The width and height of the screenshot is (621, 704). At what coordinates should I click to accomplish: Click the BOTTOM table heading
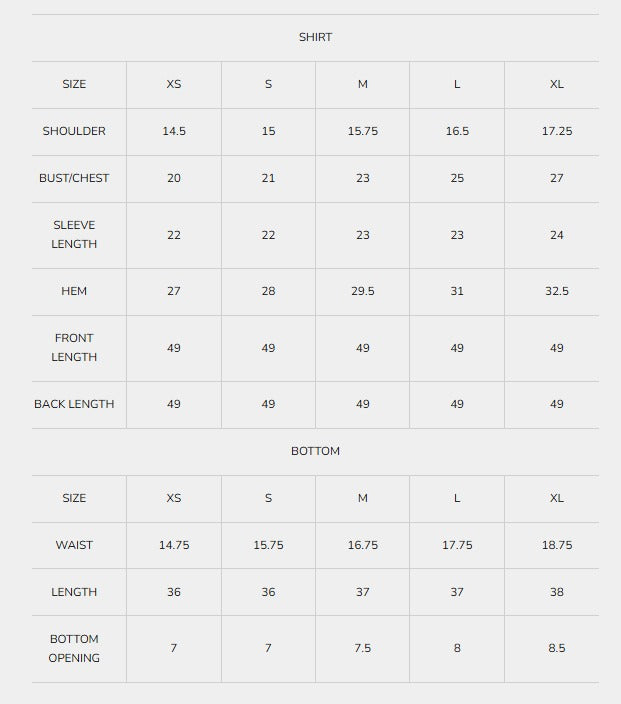coord(315,451)
